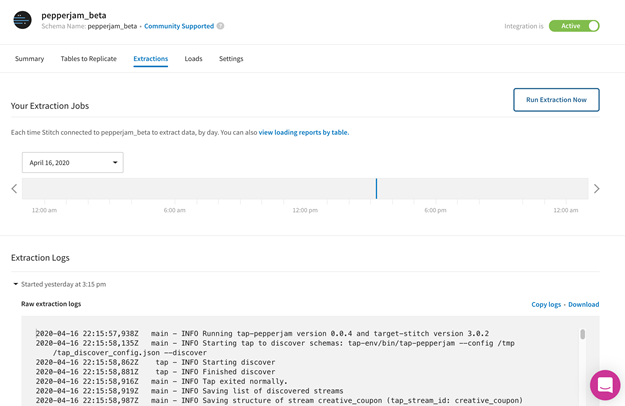Click the pepperjam_beta integration title
The height and width of the screenshot is (406, 625).
pos(74,15)
